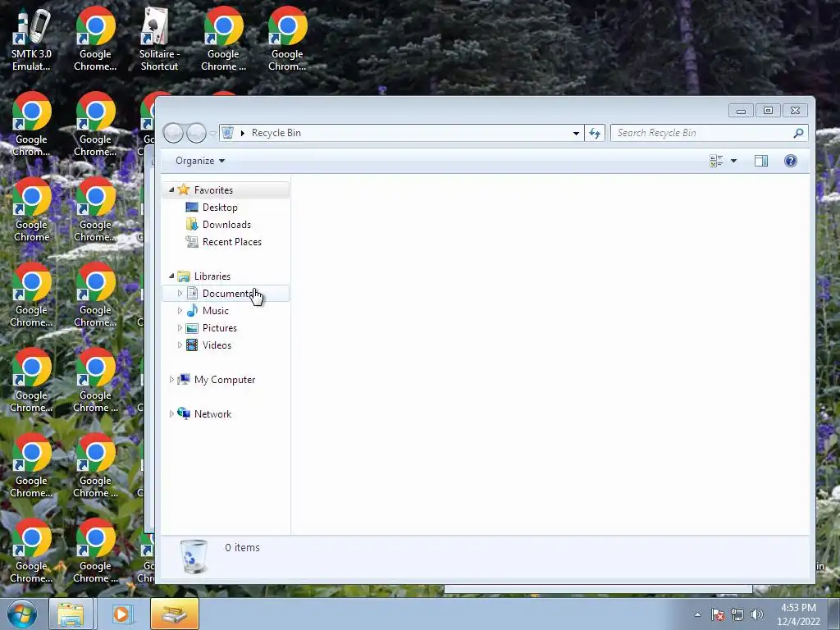Screen dimensions: 840x630
Task: Open Windows Explorer from taskbar
Action: [71, 614]
